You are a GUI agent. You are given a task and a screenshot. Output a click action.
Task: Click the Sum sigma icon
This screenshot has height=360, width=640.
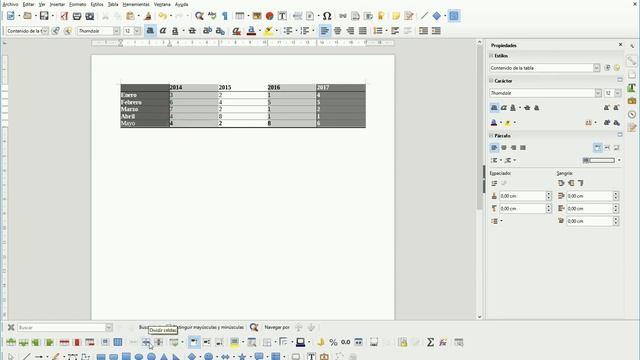pyautogui.click(x=430, y=342)
